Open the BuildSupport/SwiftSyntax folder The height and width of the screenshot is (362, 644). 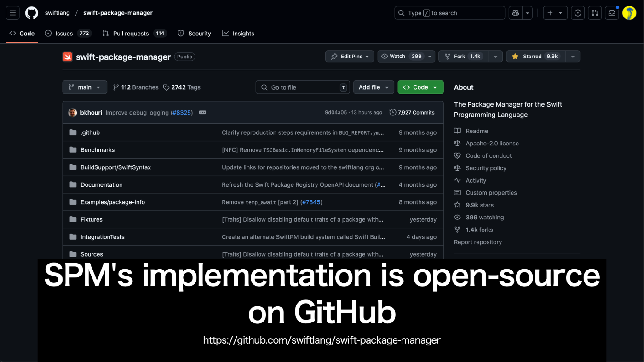click(115, 167)
